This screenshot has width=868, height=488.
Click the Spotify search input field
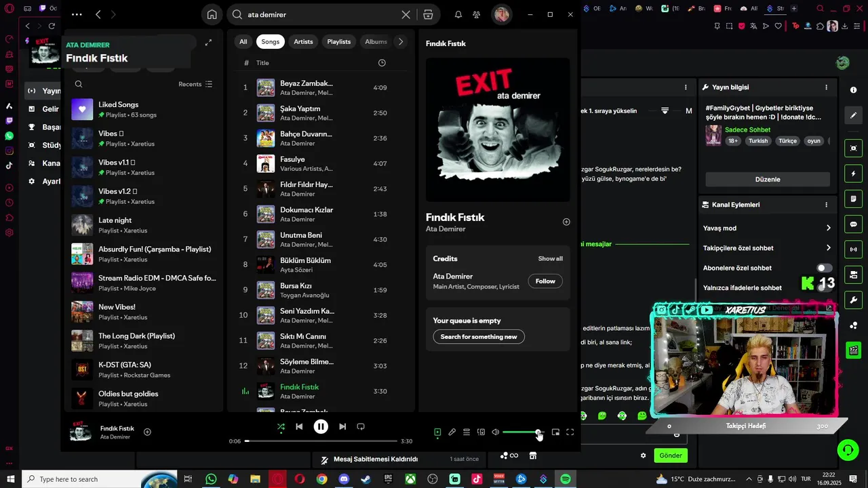pyautogui.click(x=322, y=14)
